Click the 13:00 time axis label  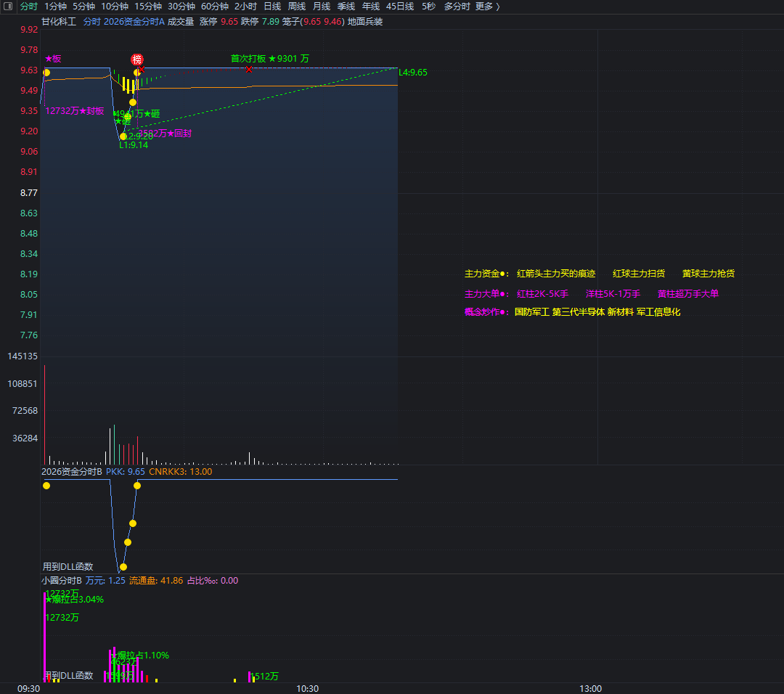click(x=590, y=688)
